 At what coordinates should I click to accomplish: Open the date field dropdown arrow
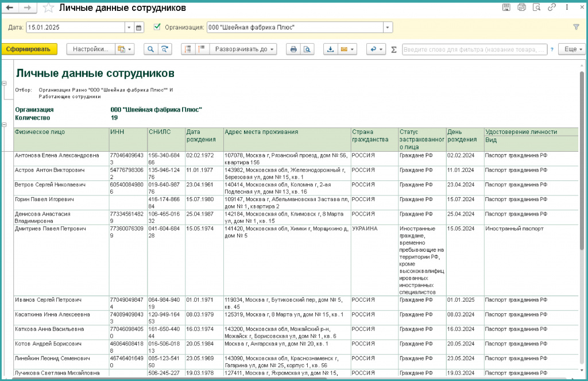(129, 28)
